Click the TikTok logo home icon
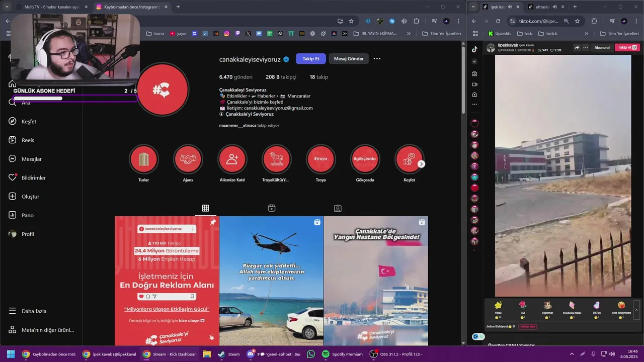 (x=474, y=49)
